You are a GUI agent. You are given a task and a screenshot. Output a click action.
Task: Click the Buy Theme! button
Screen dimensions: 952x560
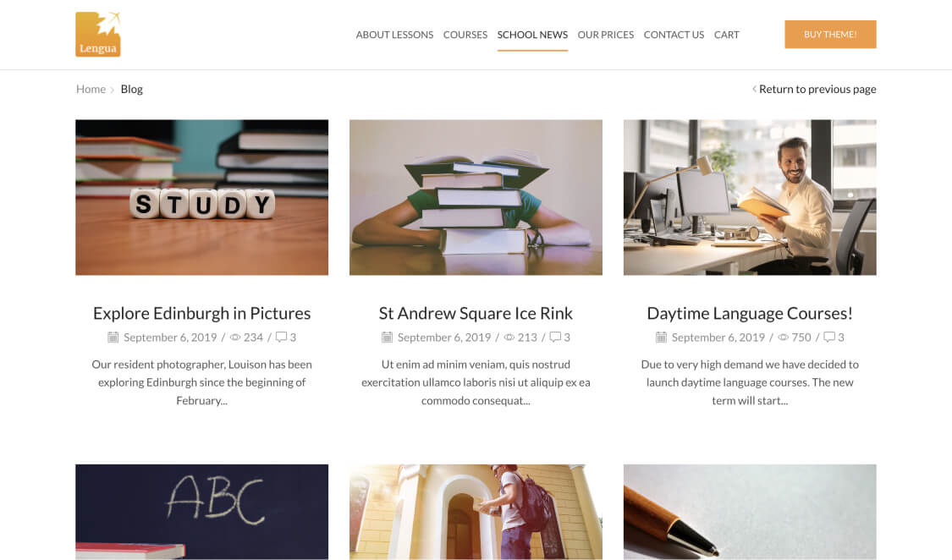(x=830, y=34)
